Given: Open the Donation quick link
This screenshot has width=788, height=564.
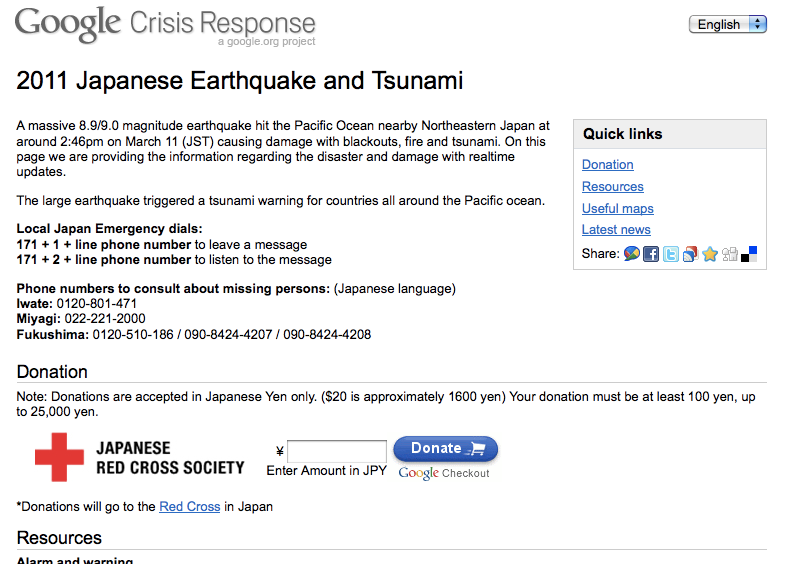Looking at the screenshot, I should [608, 165].
